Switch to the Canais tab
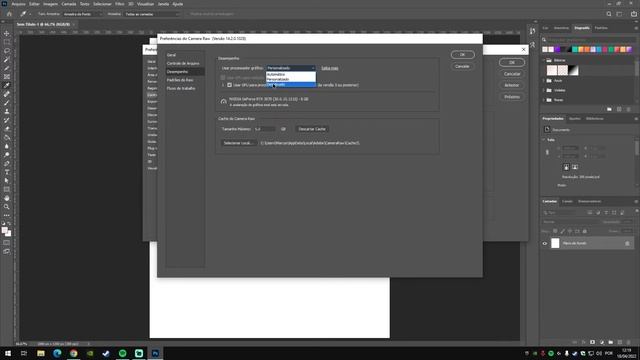 567,201
